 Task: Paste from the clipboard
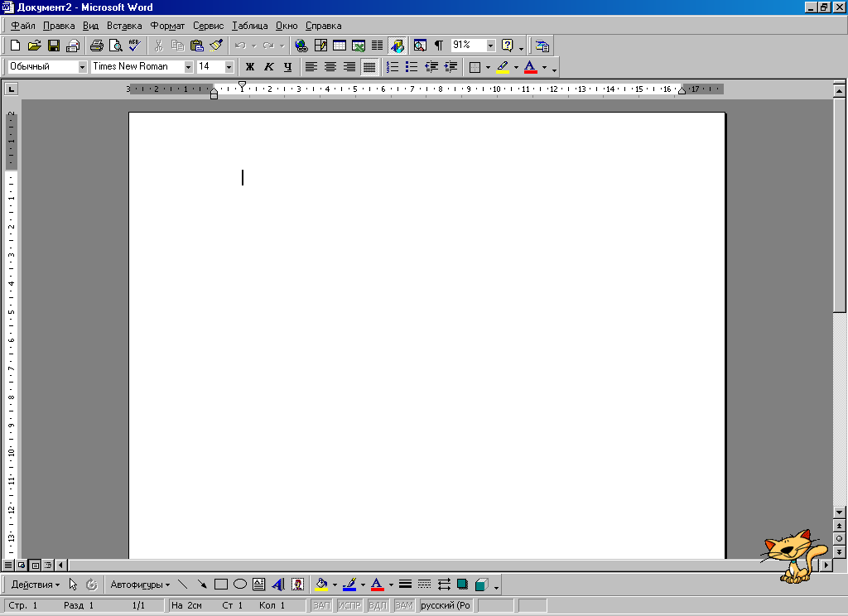(197, 46)
